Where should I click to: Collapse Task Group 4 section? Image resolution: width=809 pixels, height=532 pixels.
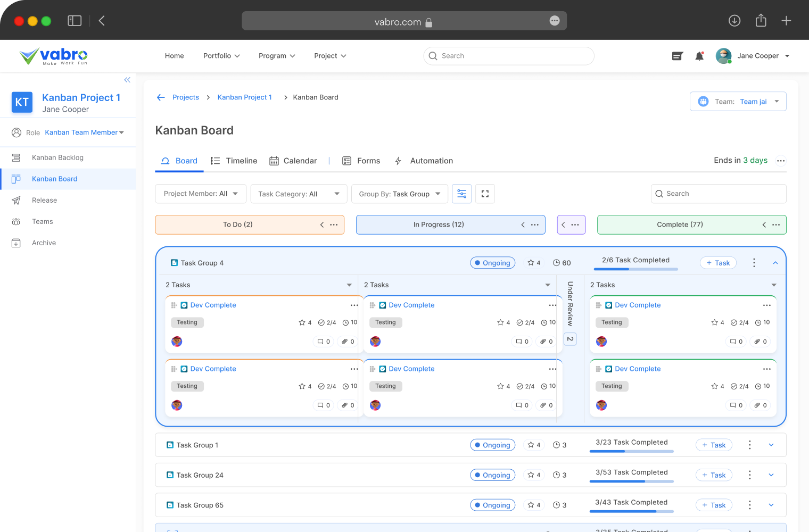coord(775,263)
